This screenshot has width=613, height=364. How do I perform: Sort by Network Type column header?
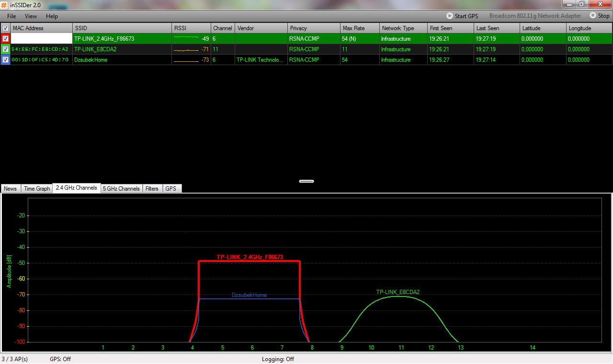(403, 28)
